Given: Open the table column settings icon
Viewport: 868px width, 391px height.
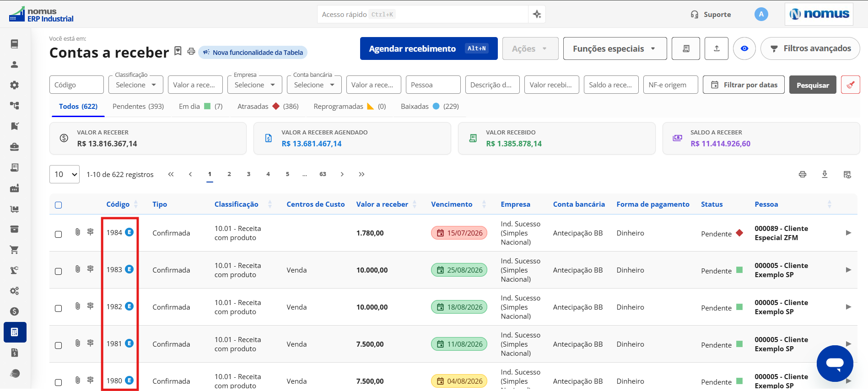Looking at the screenshot, I should tap(847, 174).
